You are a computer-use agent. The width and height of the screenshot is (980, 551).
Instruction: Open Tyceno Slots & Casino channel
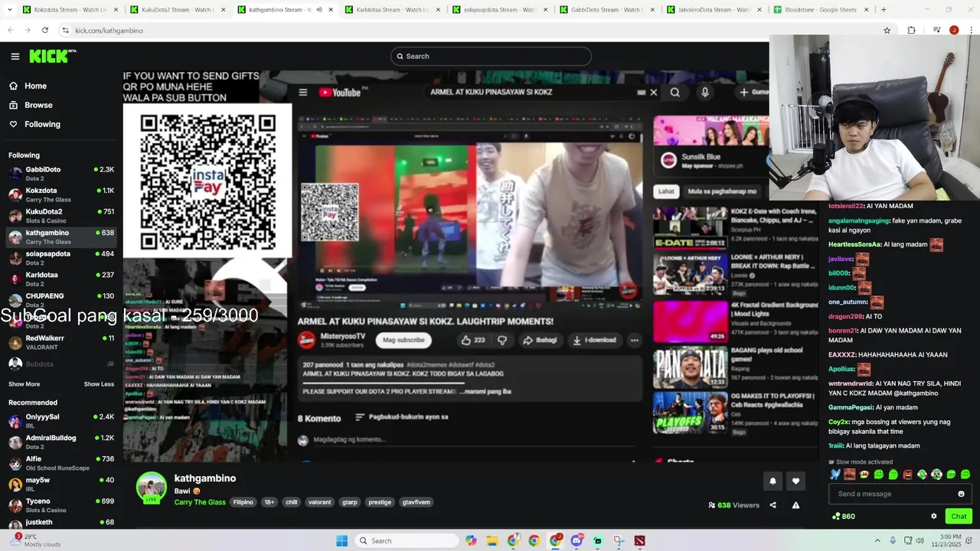coord(61,505)
